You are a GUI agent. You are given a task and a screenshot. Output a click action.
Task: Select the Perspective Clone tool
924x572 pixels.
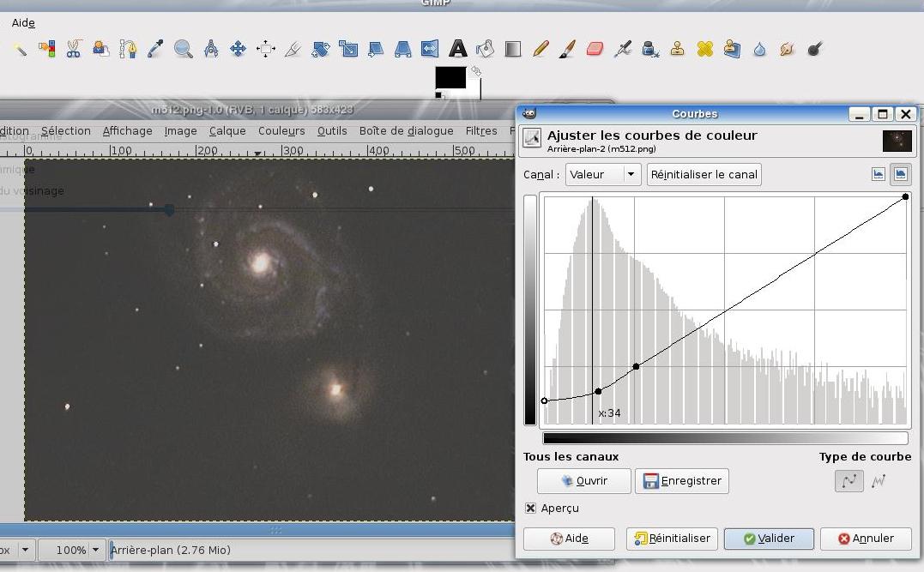tap(732, 49)
